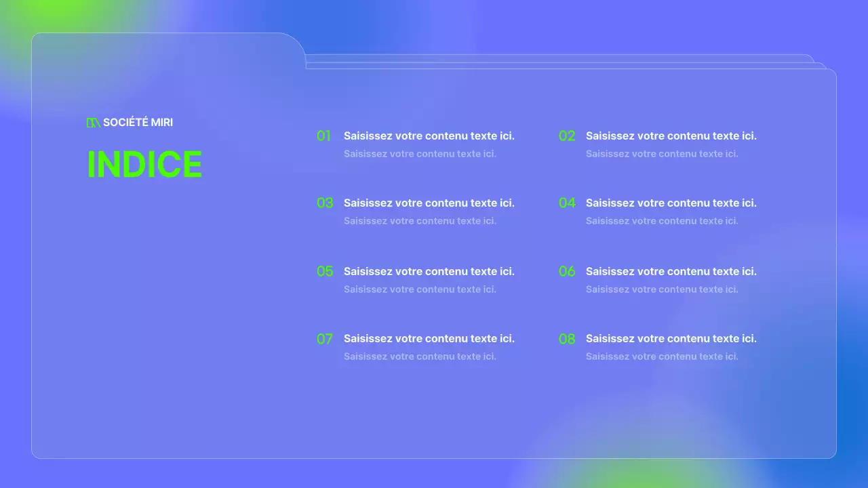The image size is (868, 488).
Task: Click the bold heading beside number 01
Action: coord(429,136)
